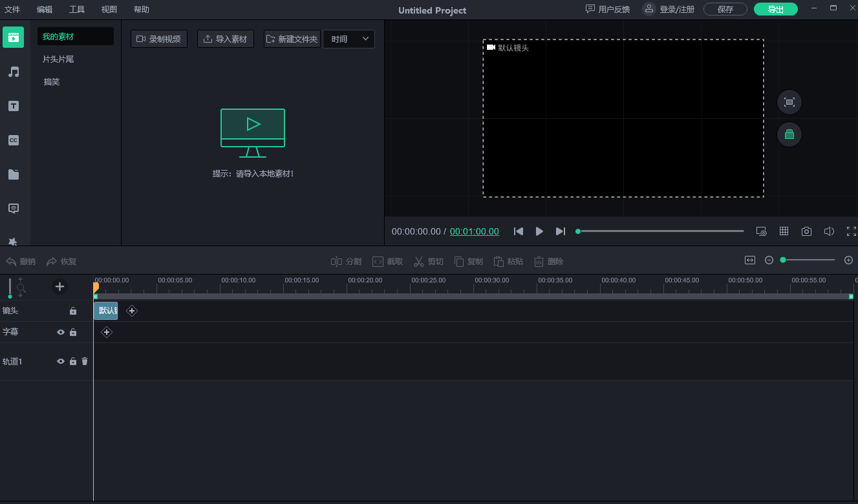The height and width of the screenshot is (504, 858).
Task: Select the 片头片尾 category
Action: coord(58,59)
